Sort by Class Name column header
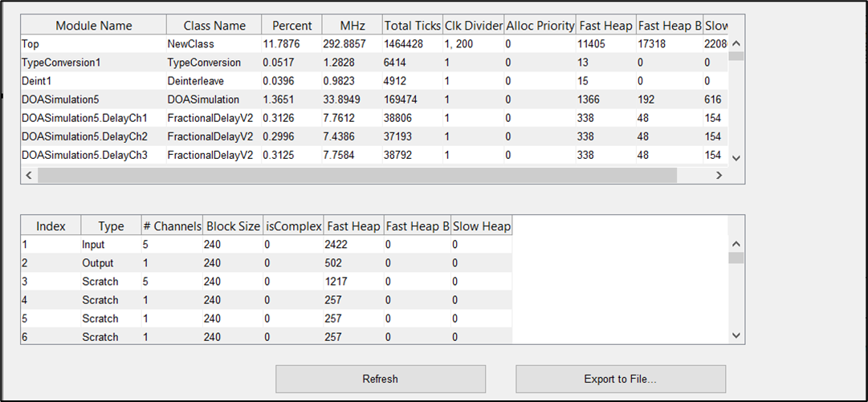 pos(214,26)
